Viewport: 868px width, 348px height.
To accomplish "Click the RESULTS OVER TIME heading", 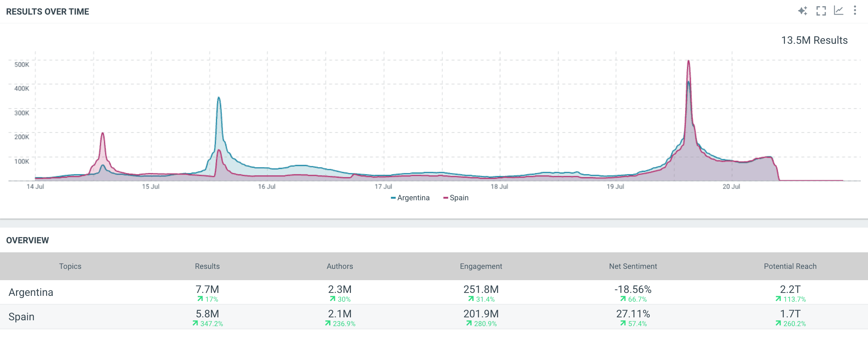I will [48, 12].
